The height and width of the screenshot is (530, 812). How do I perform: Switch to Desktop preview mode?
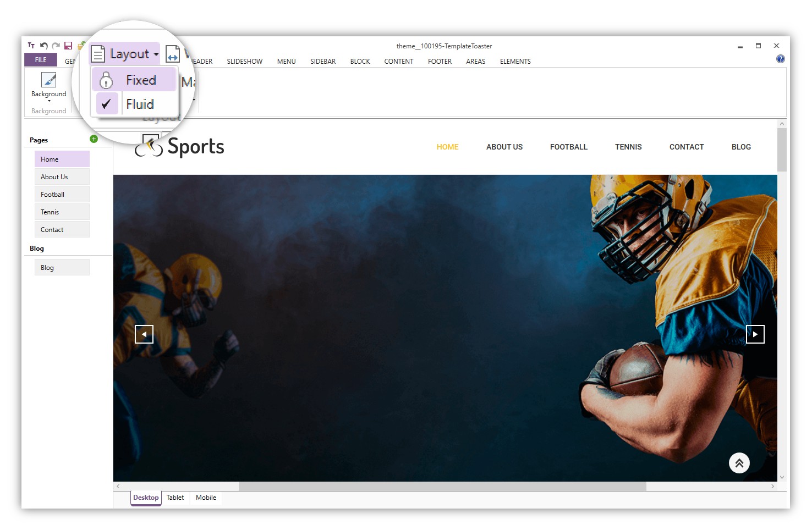(146, 498)
